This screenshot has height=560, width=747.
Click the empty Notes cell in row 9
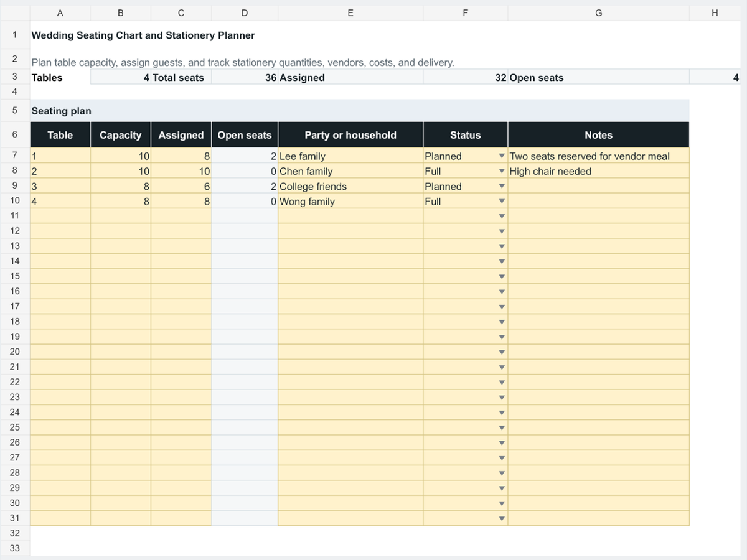598,186
